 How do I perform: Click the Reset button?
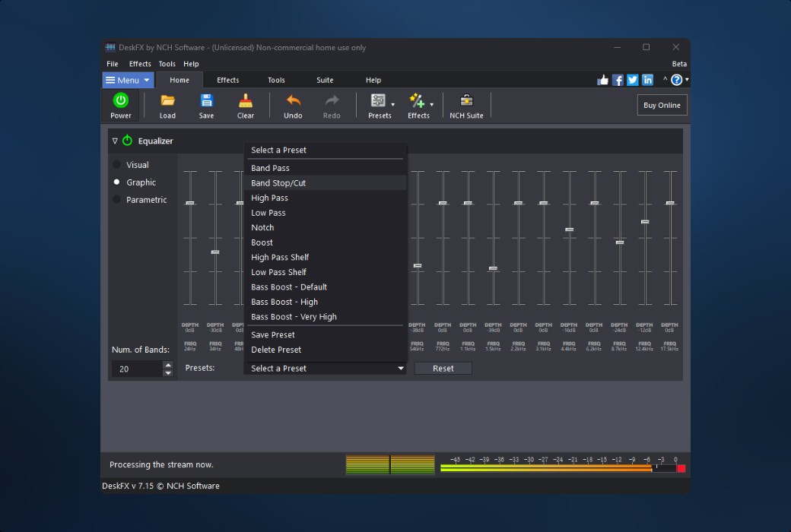pyautogui.click(x=443, y=368)
